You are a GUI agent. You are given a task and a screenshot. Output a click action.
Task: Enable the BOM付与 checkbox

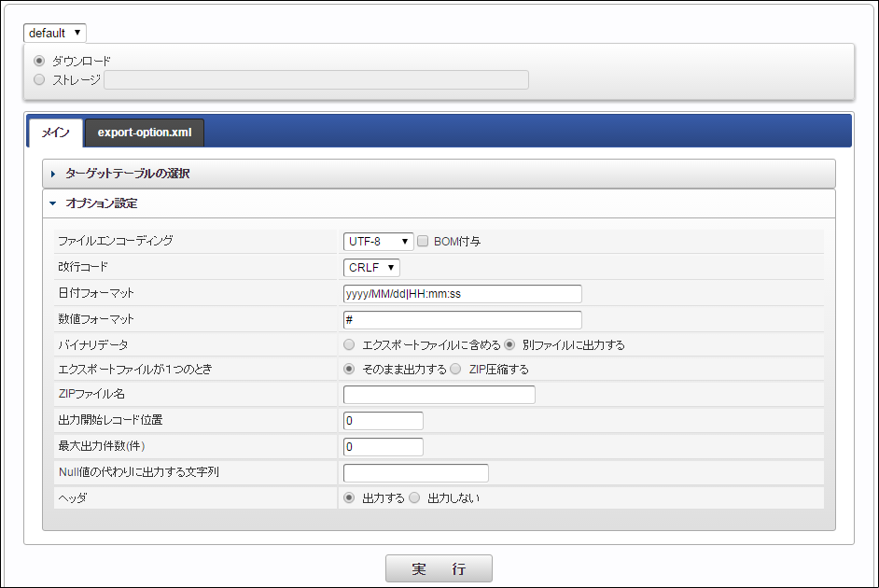point(423,241)
